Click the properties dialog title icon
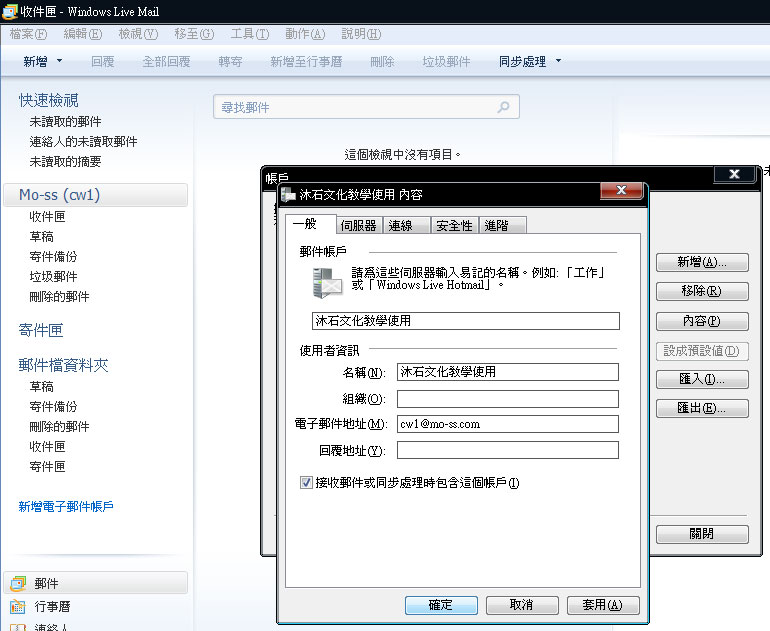 (x=288, y=194)
